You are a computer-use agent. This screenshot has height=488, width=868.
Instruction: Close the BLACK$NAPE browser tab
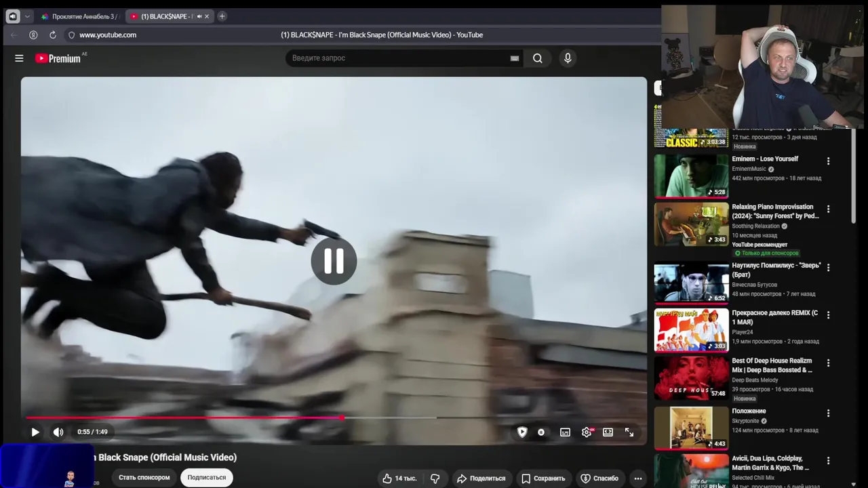tap(207, 16)
